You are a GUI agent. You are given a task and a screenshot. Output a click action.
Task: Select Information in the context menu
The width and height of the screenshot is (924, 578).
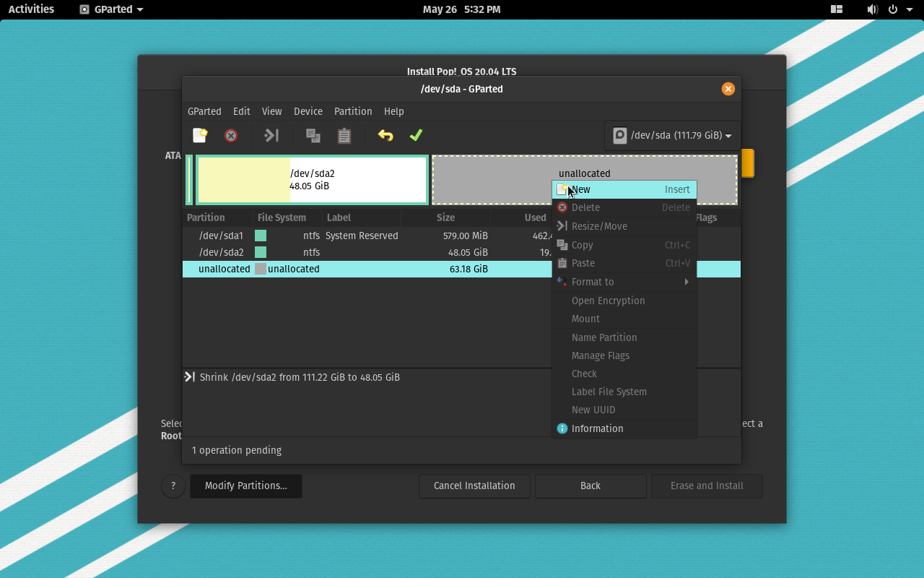(624, 428)
